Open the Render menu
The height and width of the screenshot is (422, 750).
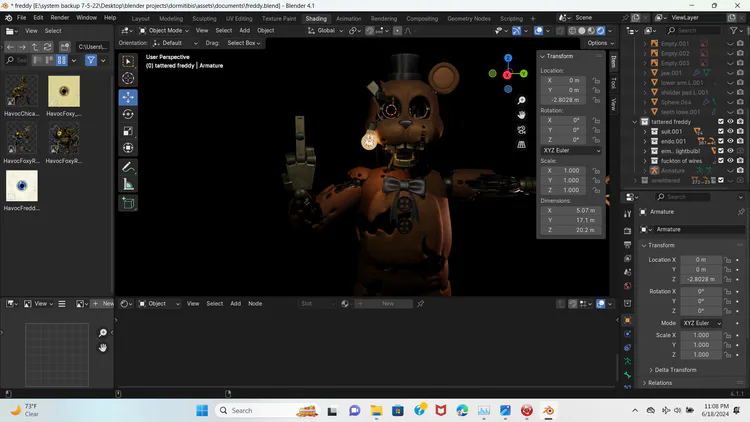[60, 18]
